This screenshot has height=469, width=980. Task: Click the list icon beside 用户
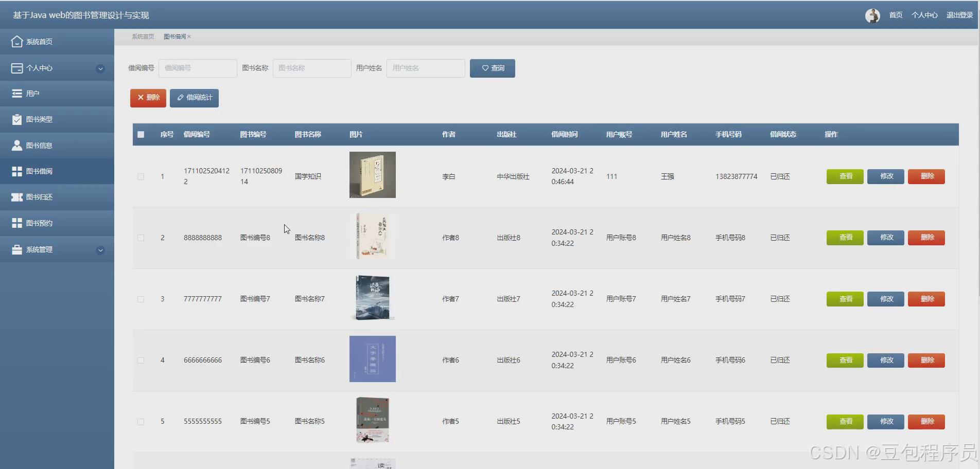(17, 94)
